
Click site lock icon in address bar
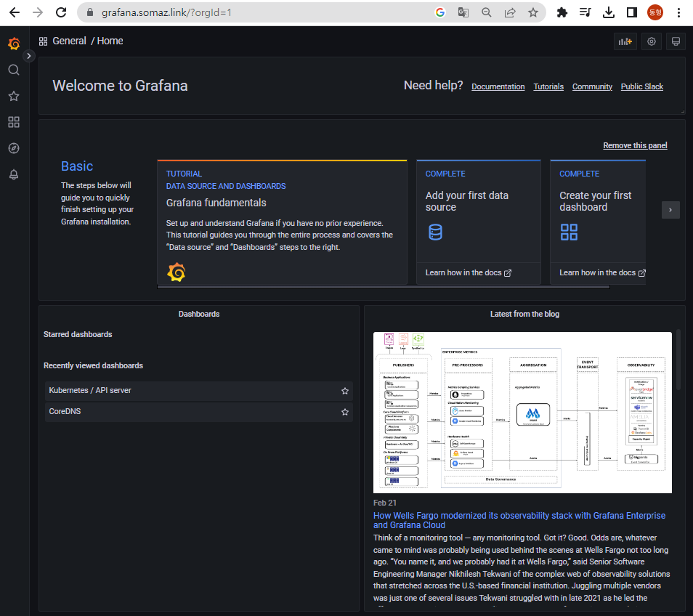(90, 12)
